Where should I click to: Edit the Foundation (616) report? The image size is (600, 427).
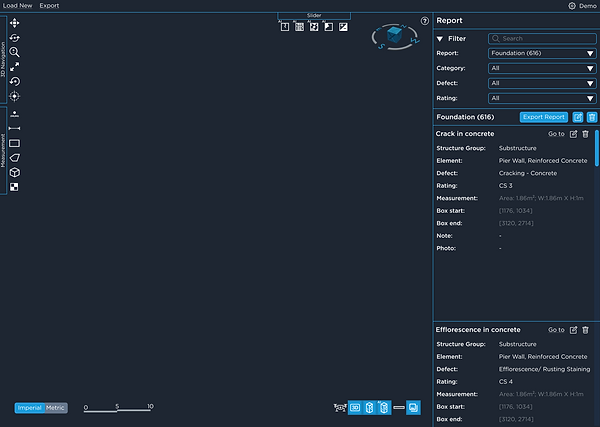click(578, 117)
